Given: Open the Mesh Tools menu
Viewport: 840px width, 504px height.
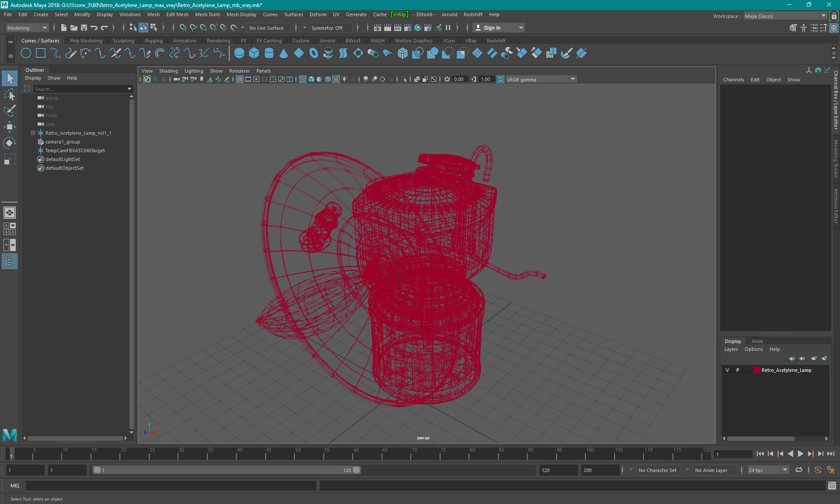Looking at the screenshot, I should pyautogui.click(x=207, y=14).
